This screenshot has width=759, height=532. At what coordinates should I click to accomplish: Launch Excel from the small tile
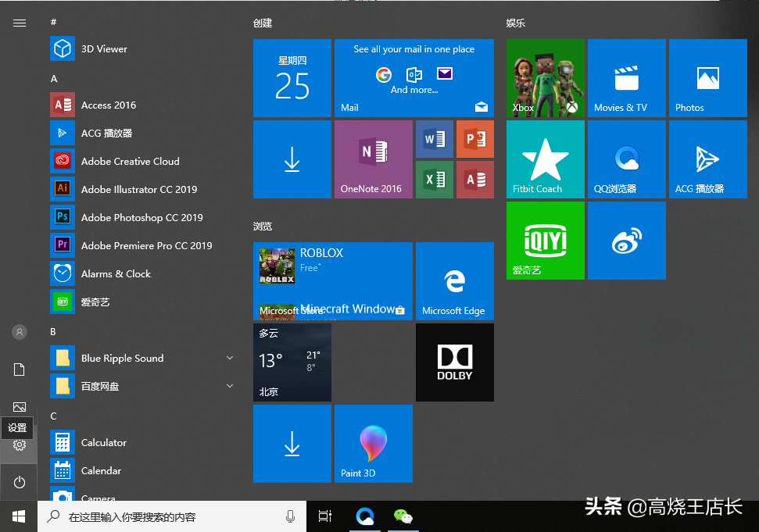(435, 180)
